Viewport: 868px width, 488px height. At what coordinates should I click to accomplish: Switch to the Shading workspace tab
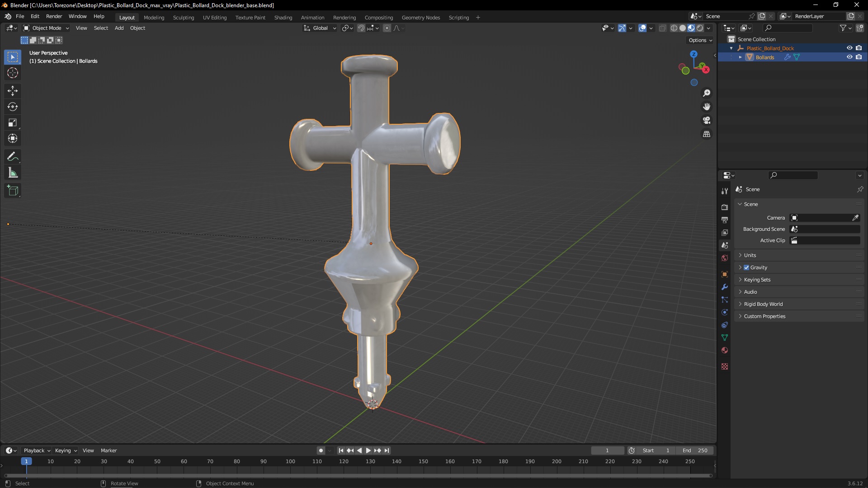pyautogui.click(x=283, y=18)
